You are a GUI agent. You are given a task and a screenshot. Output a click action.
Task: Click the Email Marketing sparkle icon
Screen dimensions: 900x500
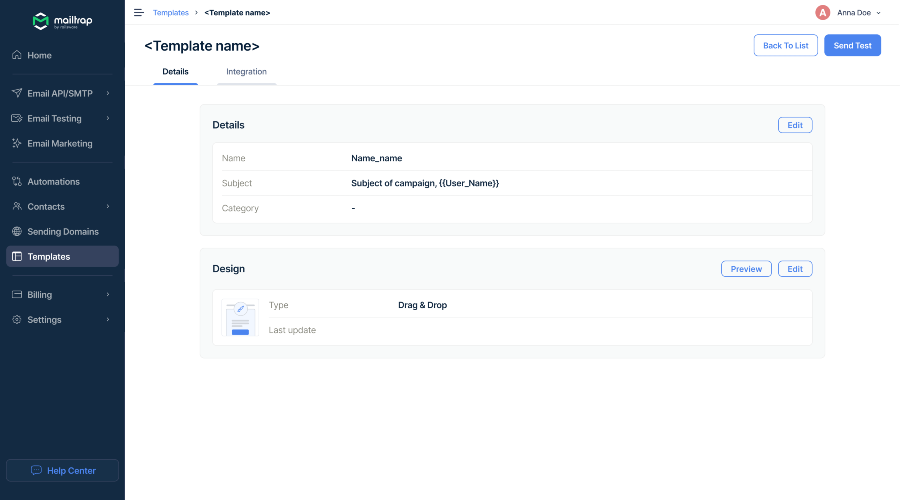tap(17, 144)
